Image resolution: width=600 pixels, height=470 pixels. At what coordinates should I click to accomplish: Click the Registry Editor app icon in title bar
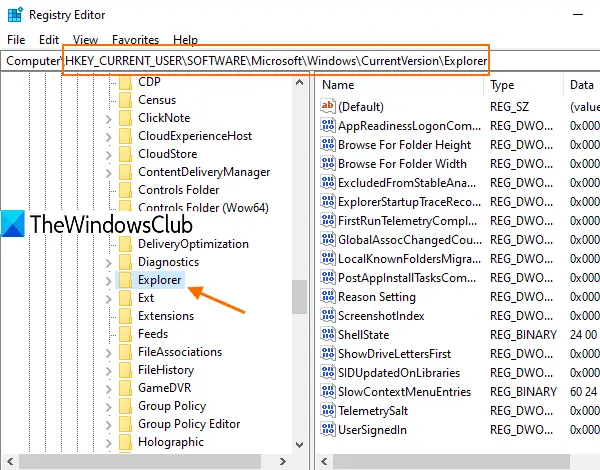[15, 15]
